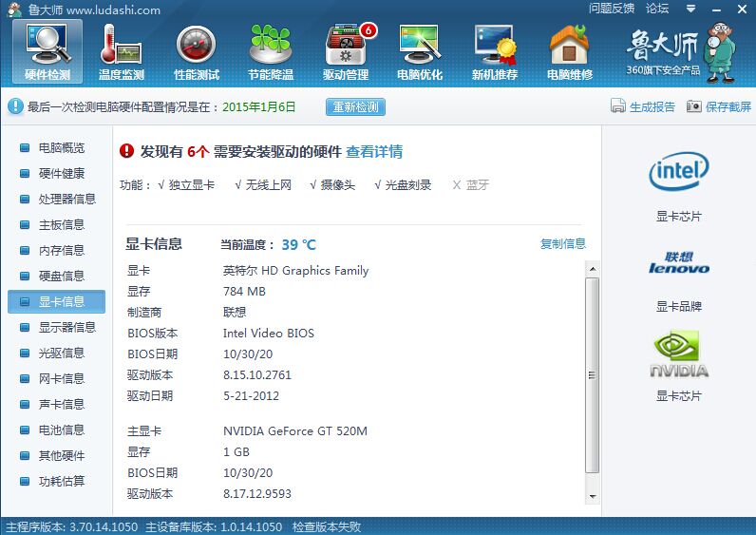
Task: Open 电脑优化 optimization icon
Action: 420,51
